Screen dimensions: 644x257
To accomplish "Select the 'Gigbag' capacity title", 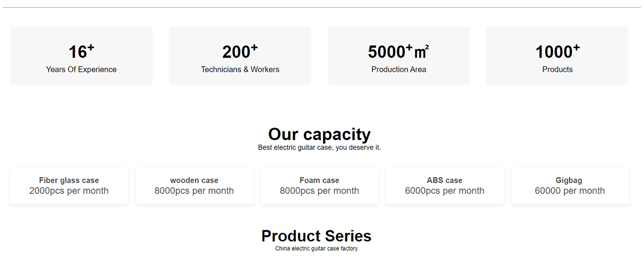I will pyautogui.click(x=570, y=180).
